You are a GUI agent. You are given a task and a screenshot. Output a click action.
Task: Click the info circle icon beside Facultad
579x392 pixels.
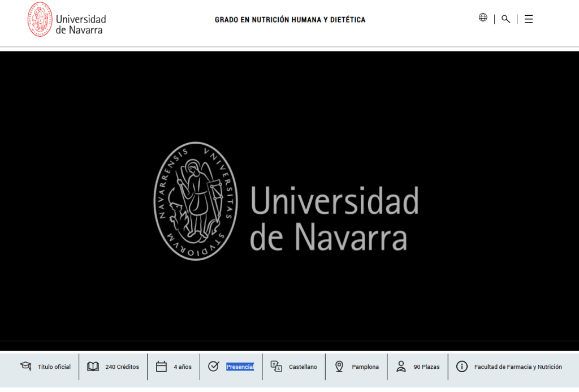[461, 367]
